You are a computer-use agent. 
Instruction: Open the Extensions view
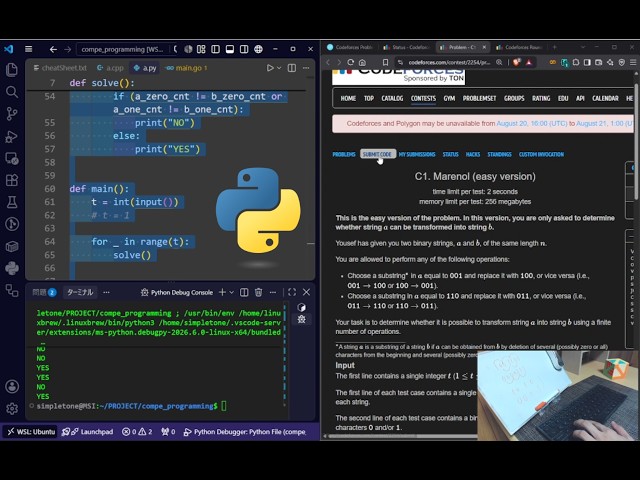coord(12,180)
